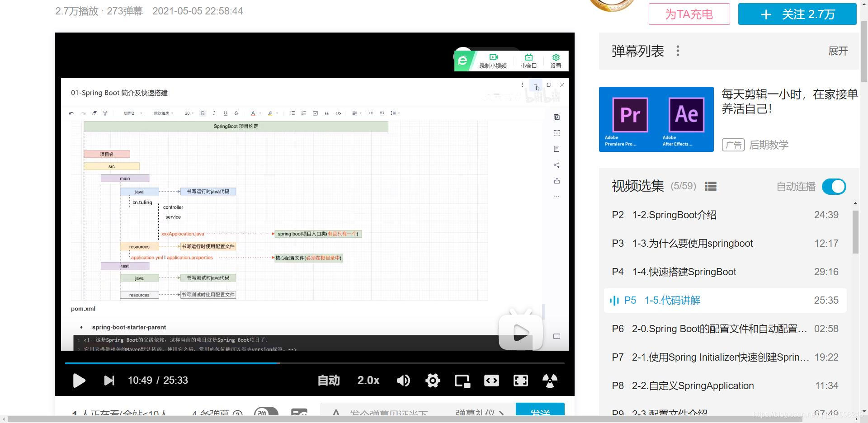Screen dimensions: 868x423
Task: Open the 设置 overlay settings
Action: pos(556,61)
